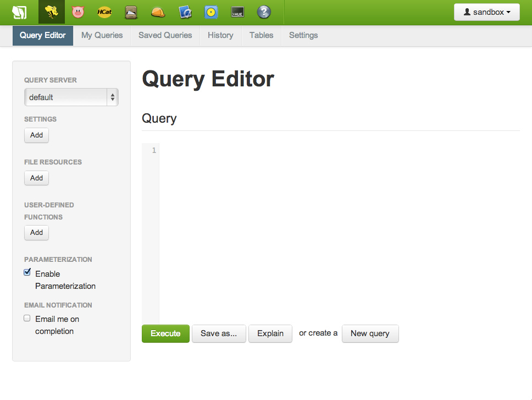This screenshot has height=400, width=532.
Task: Switch to the Saved Queries tab
Action: point(165,35)
